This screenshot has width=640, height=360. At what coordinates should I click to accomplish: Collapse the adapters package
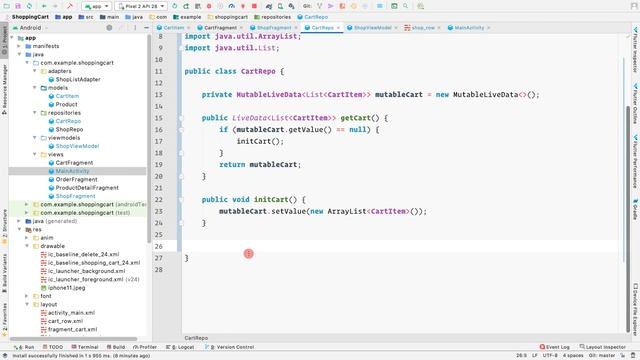[35, 71]
